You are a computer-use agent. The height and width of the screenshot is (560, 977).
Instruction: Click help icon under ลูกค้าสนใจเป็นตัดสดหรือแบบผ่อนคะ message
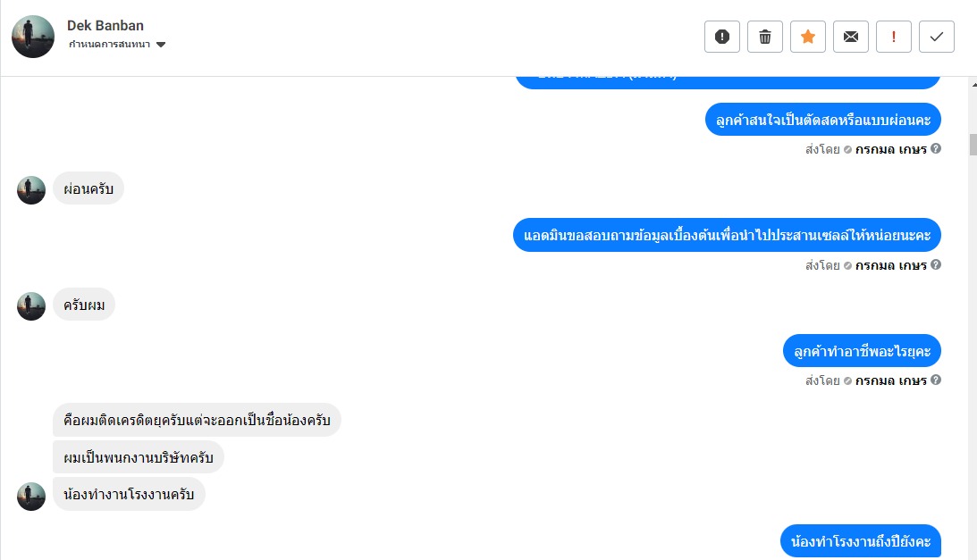coord(936,149)
